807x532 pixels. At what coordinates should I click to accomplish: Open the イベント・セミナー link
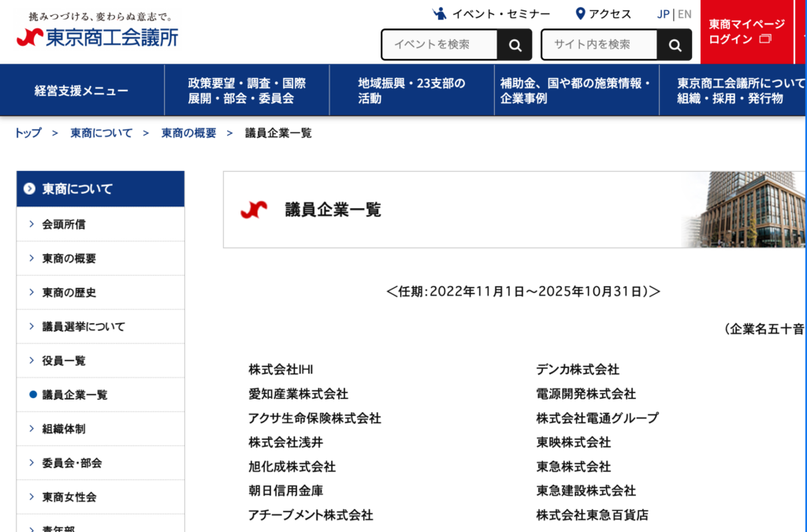pyautogui.click(x=491, y=14)
